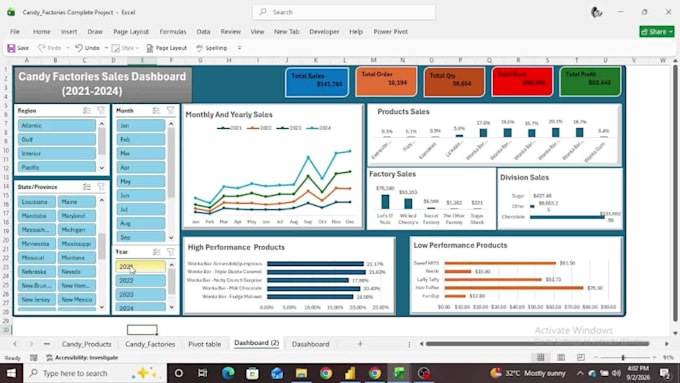Run the Spelling check command
680x383 pixels.
(211, 48)
